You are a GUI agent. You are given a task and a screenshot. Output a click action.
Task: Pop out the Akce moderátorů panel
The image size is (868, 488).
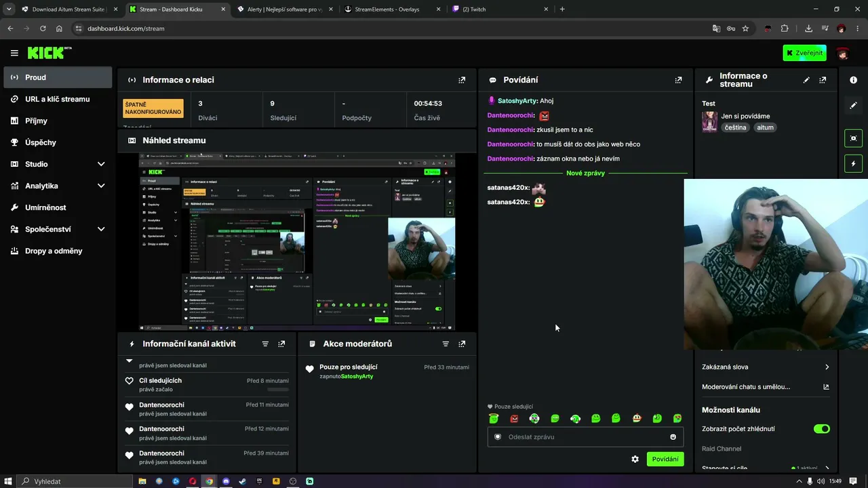[x=462, y=344]
